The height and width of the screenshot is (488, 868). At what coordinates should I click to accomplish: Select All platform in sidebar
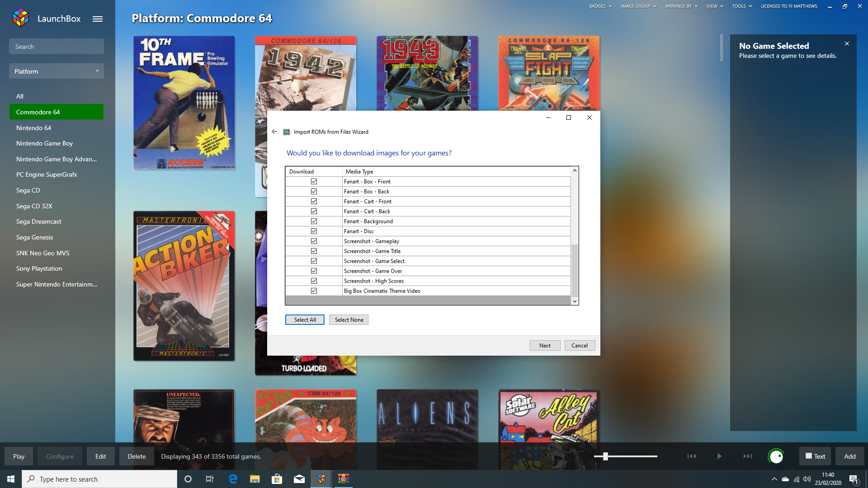pyautogui.click(x=57, y=96)
